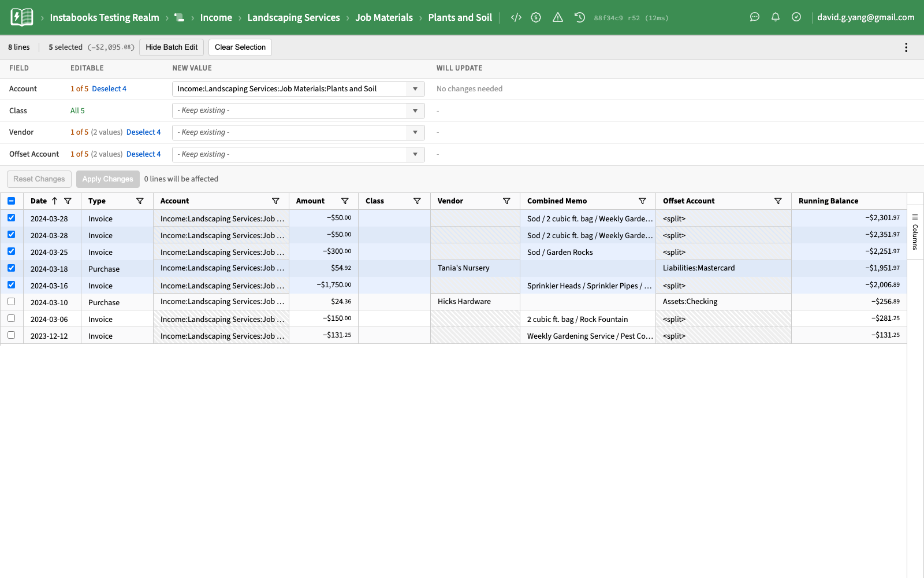Check the 2024-03-06 Rock Fountain row
This screenshot has width=924, height=578.
tap(12, 318)
